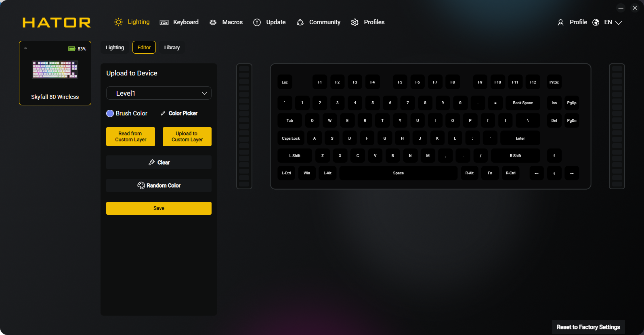Viewport: 644px width, 335px height.
Task: Click the Profiles gear icon
Action: 355,23
